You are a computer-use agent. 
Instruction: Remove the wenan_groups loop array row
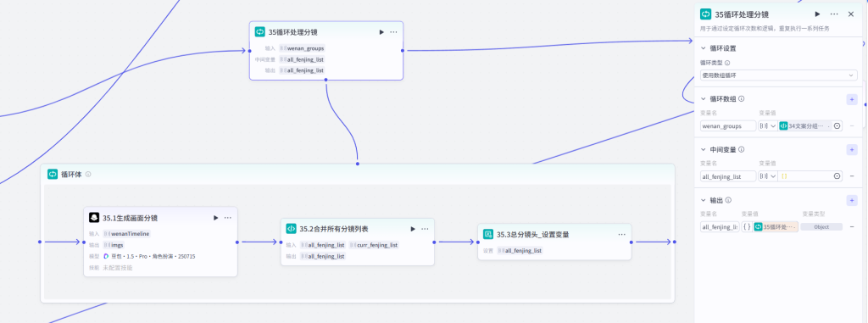click(852, 125)
